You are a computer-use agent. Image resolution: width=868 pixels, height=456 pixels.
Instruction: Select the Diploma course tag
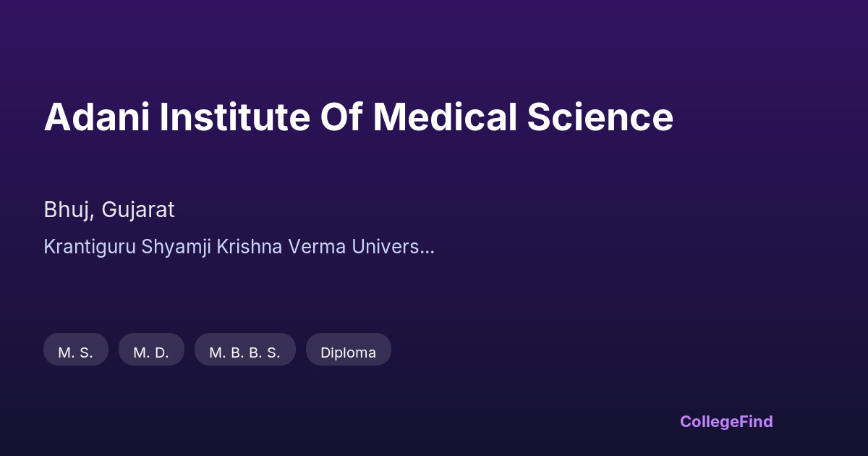[x=348, y=352]
